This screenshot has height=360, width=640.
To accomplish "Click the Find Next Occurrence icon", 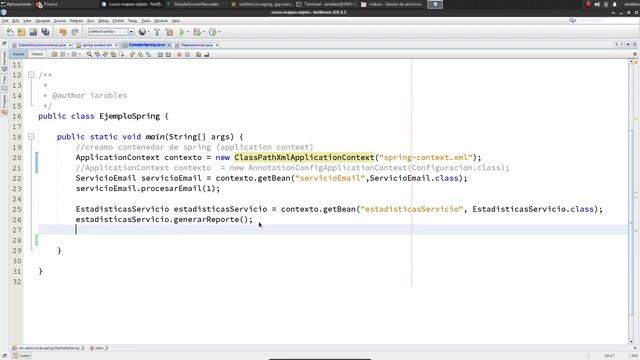I will click(x=105, y=54).
